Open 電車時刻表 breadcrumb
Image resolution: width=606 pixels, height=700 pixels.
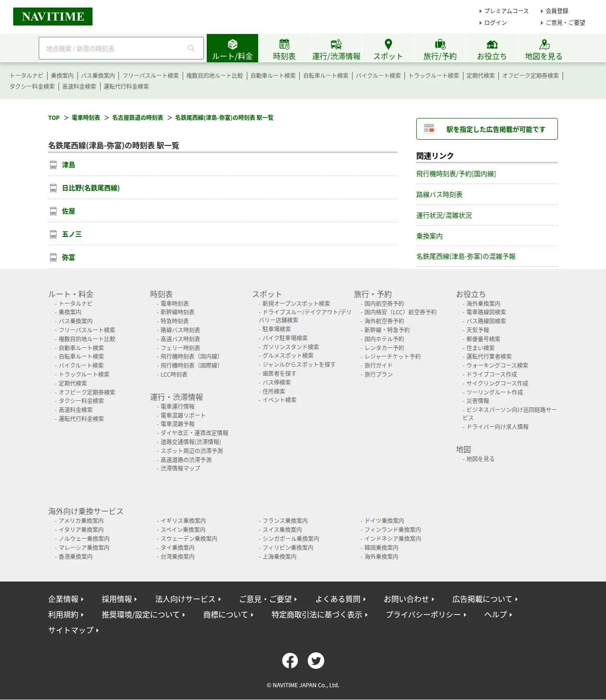(x=86, y=118)
